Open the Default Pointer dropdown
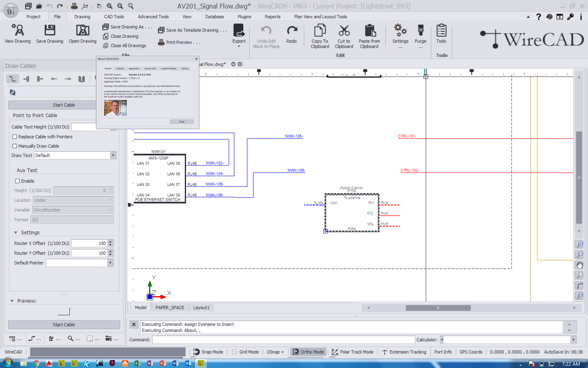This screenshot has width=588, height=368. pos(110,263)
